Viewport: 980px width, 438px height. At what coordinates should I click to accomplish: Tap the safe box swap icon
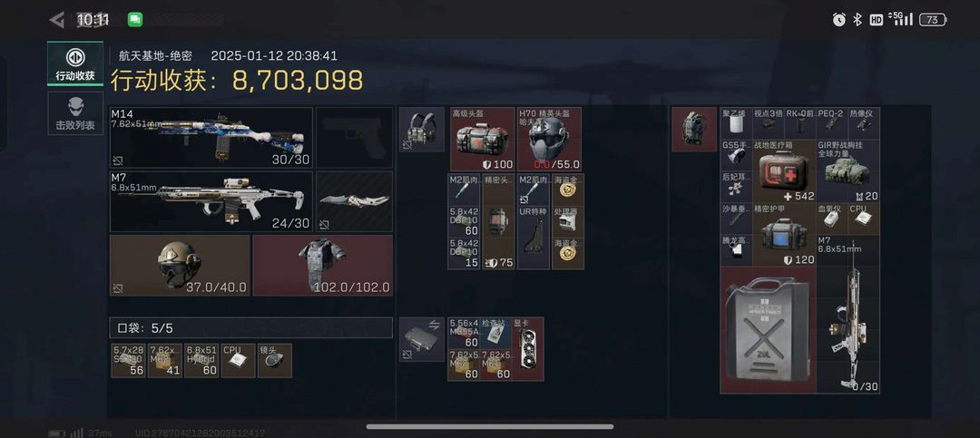tap(422, 339)
